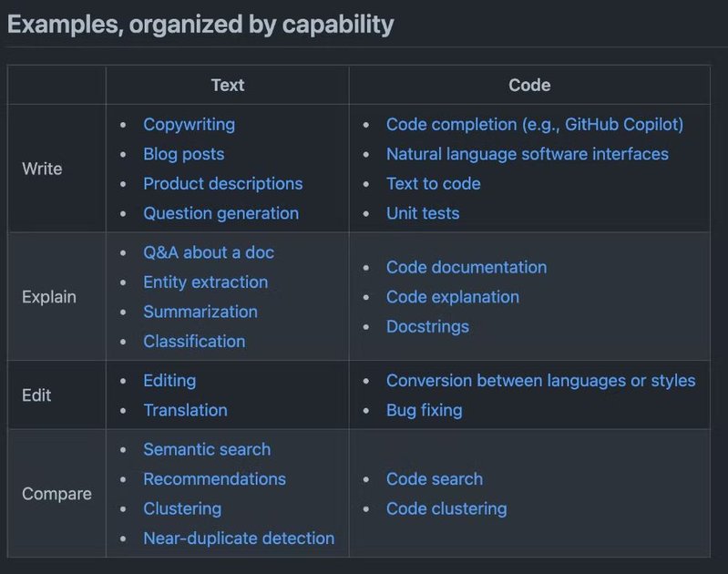Open the Text to code link
Viewport: 728px width, 574px height.
click(433, 184)
